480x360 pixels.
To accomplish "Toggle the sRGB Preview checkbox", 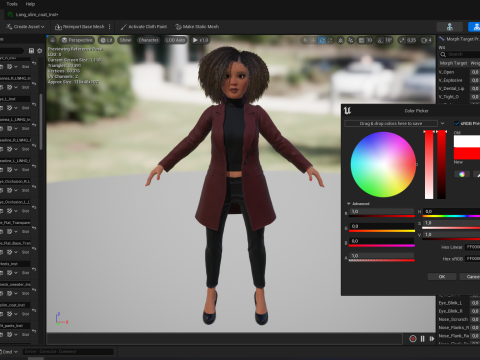I will [x=457, y=123].
